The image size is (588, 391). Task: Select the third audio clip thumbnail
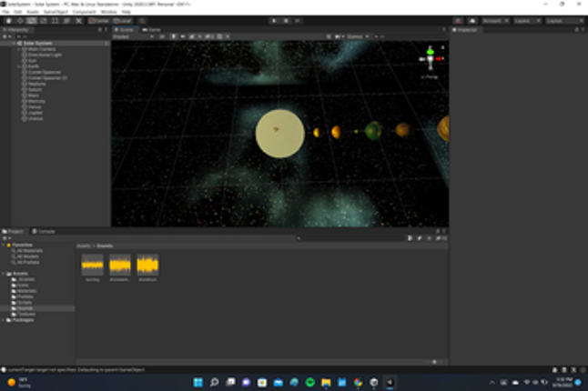(x=147, y=266)
